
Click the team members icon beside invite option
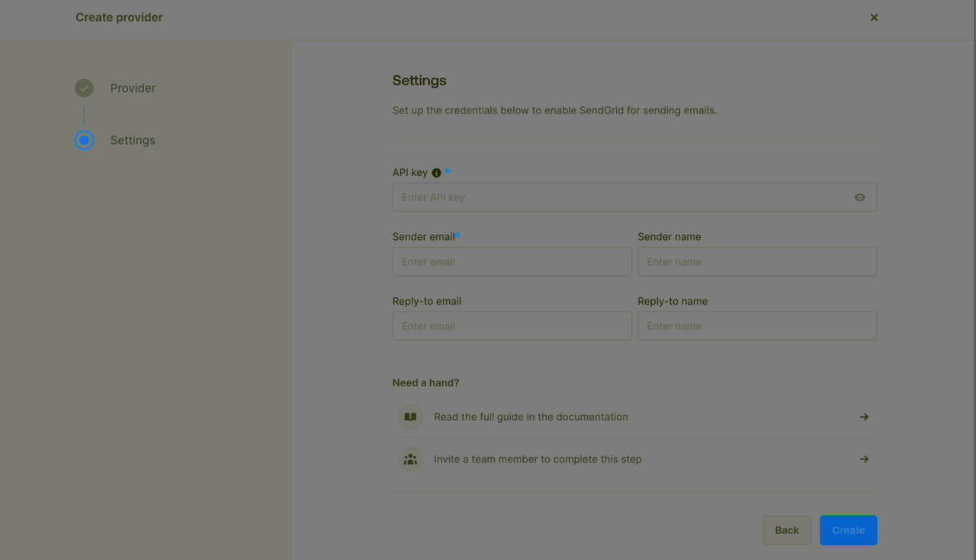tap(409, 459)
